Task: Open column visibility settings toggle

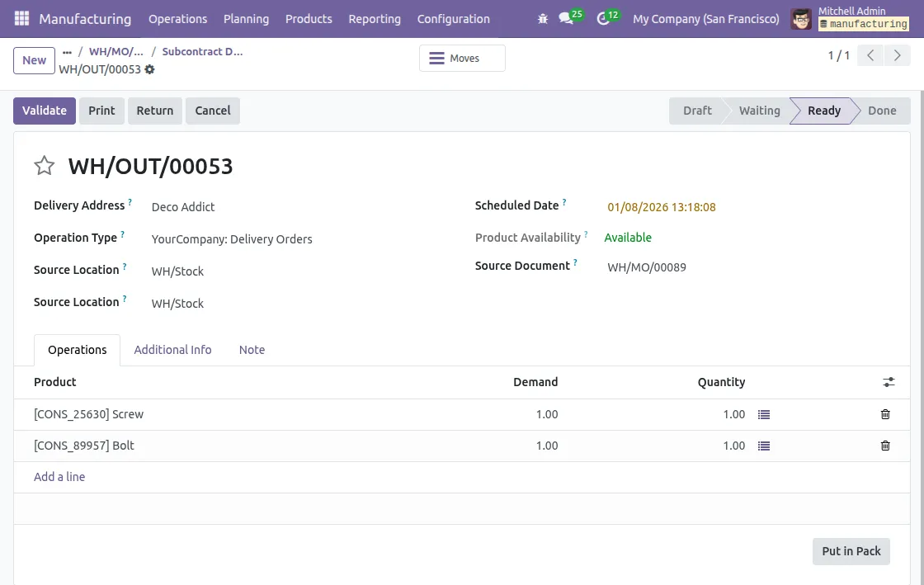Action: pos(889,382)
